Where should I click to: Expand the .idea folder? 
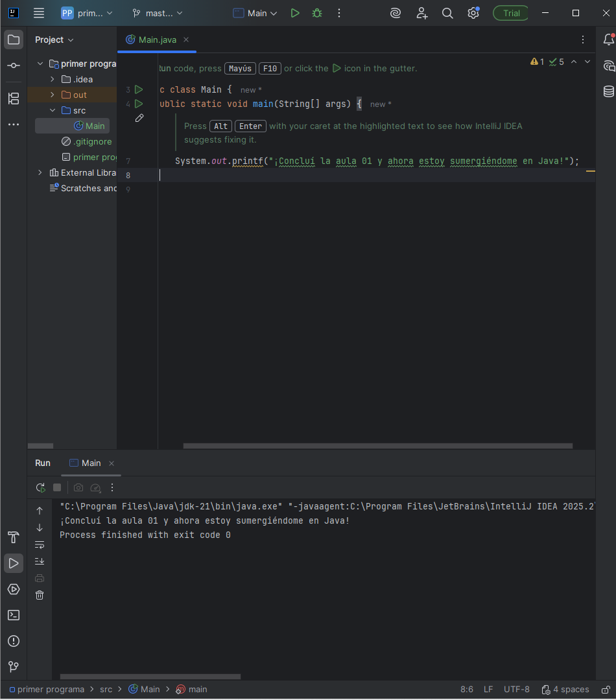click(53, 80)
